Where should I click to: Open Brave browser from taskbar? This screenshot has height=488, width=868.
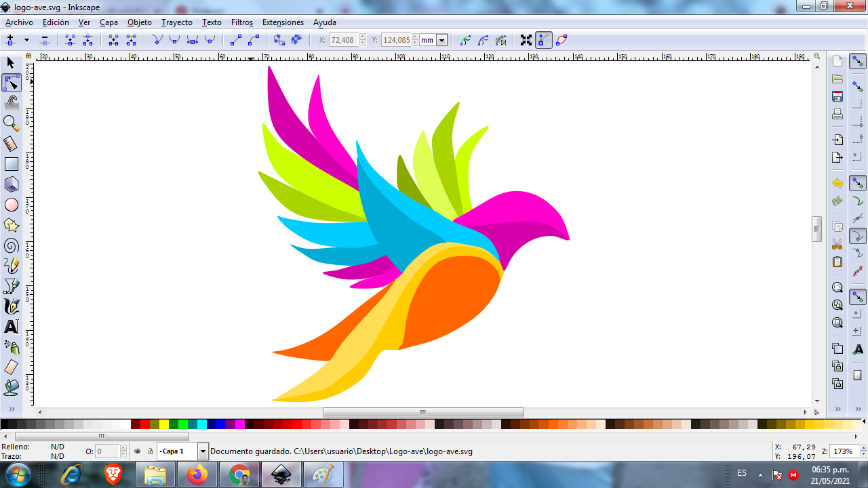tap(113, 475)
